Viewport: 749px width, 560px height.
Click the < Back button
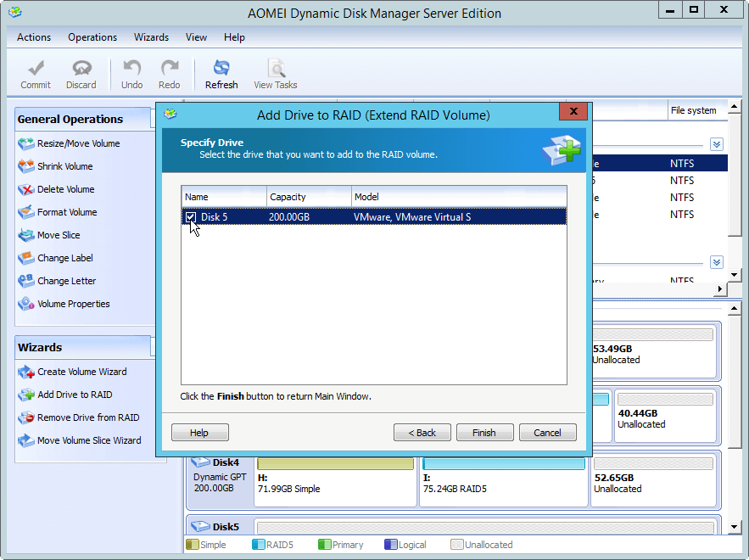pyautogui.click(x=422, y=433)
